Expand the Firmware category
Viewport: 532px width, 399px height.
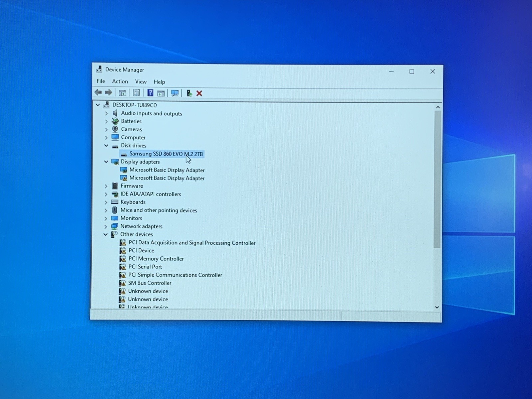[106, 186]
